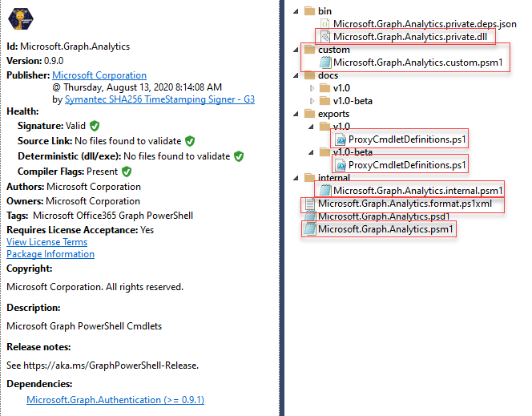Click the green shield beside Deterministic status

[239, 156]
